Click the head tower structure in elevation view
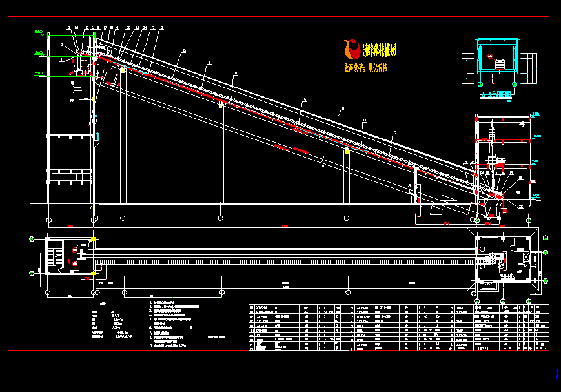 [72, 118]
